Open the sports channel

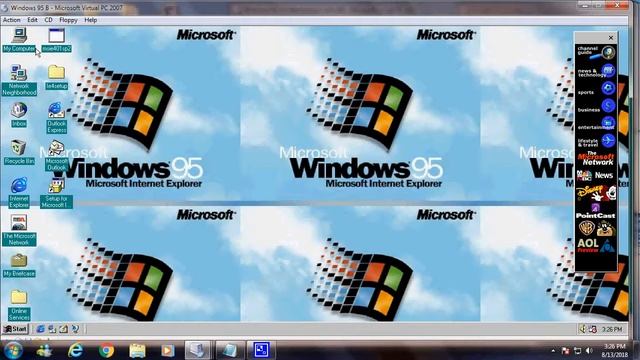coord(596,89)
